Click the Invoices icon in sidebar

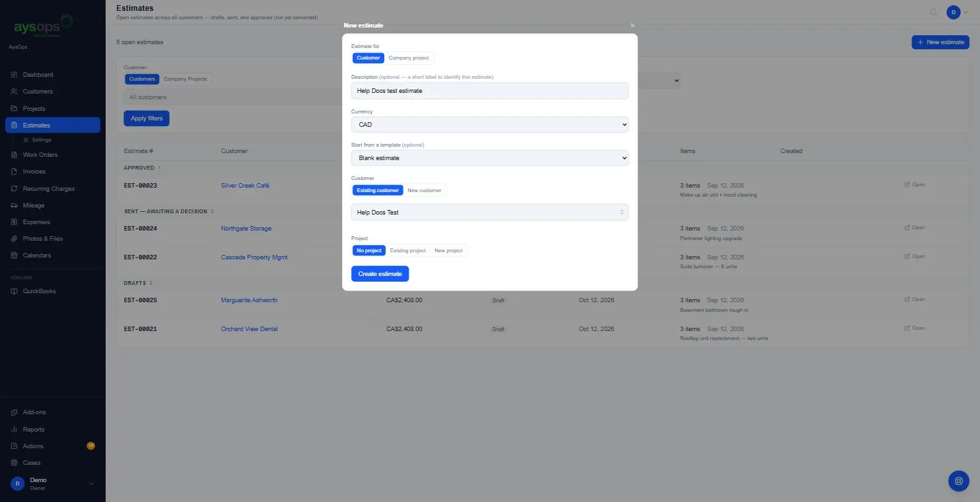point(14,172)
